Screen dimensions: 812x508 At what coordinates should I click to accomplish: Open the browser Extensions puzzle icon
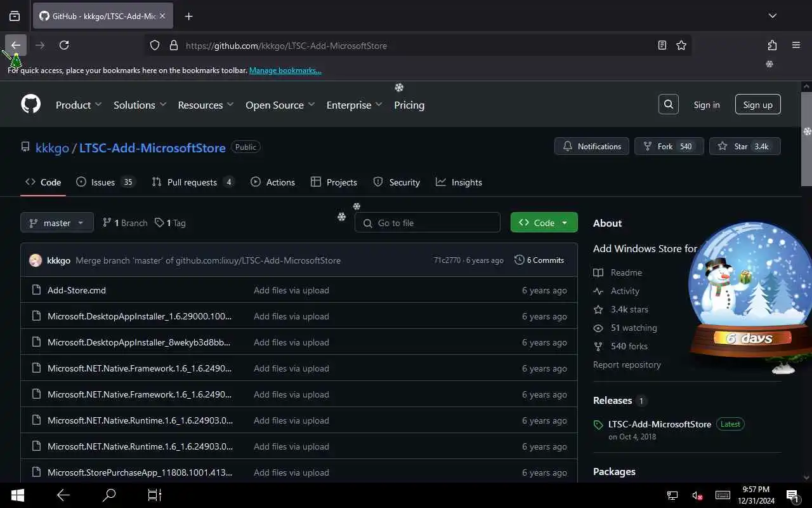[772, 45]
